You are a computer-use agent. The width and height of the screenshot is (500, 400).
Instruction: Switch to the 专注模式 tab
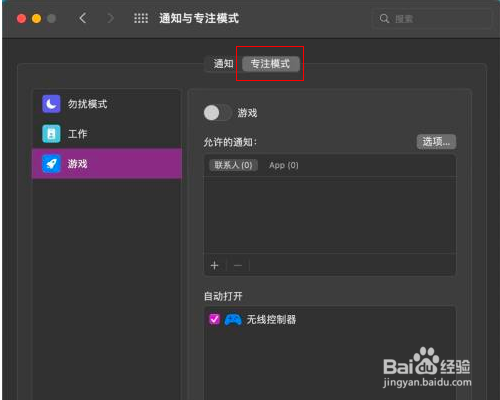coord(270,63)
